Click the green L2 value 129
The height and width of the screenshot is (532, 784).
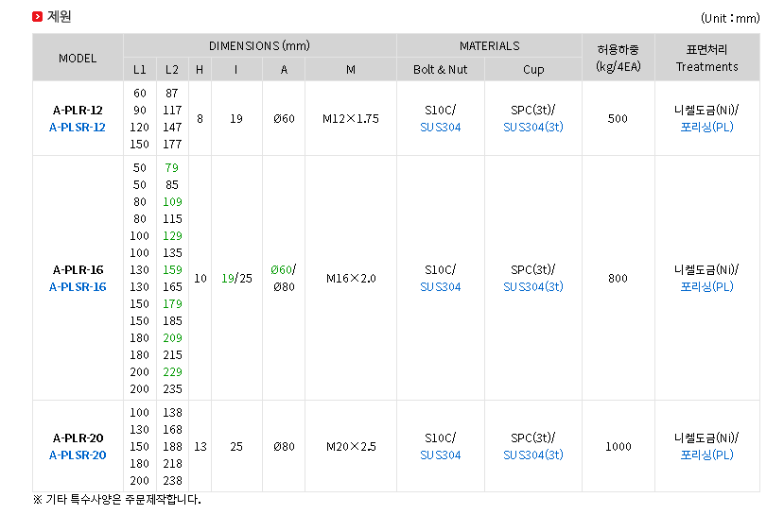click(x=172, y=236)
